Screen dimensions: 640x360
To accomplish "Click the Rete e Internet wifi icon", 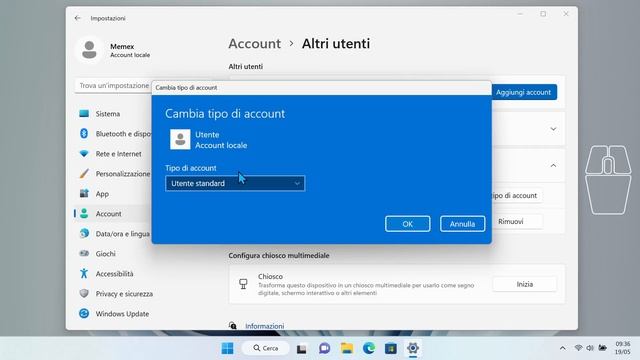I will click(x=84, y=153).
